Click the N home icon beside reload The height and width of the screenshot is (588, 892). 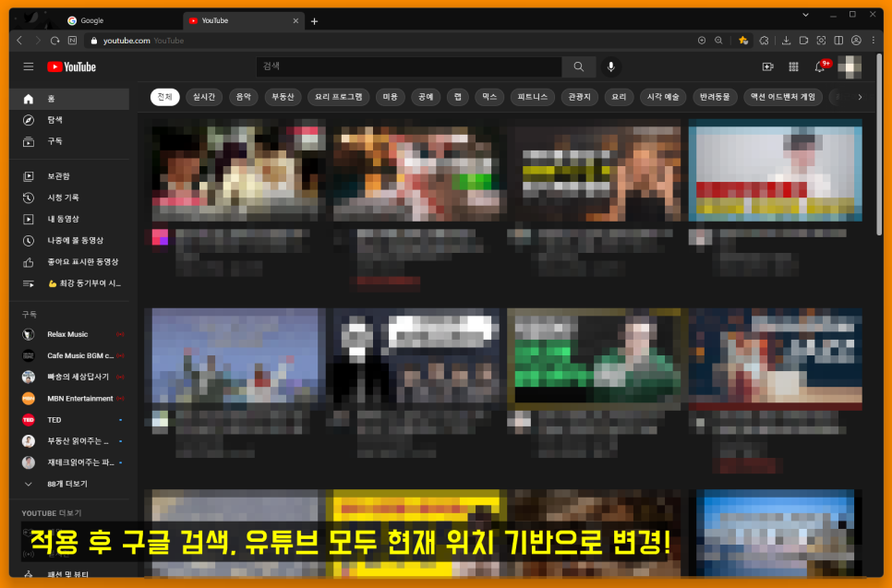[72, 41]
